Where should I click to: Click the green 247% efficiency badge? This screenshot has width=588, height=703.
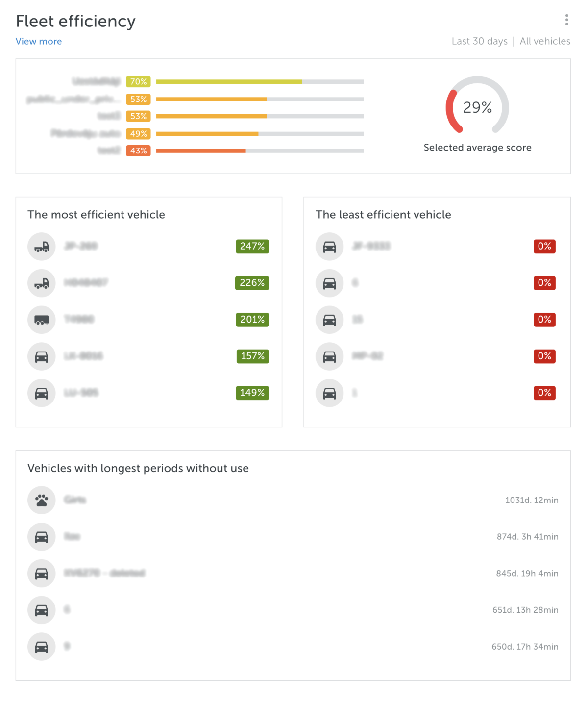[252, 247]
